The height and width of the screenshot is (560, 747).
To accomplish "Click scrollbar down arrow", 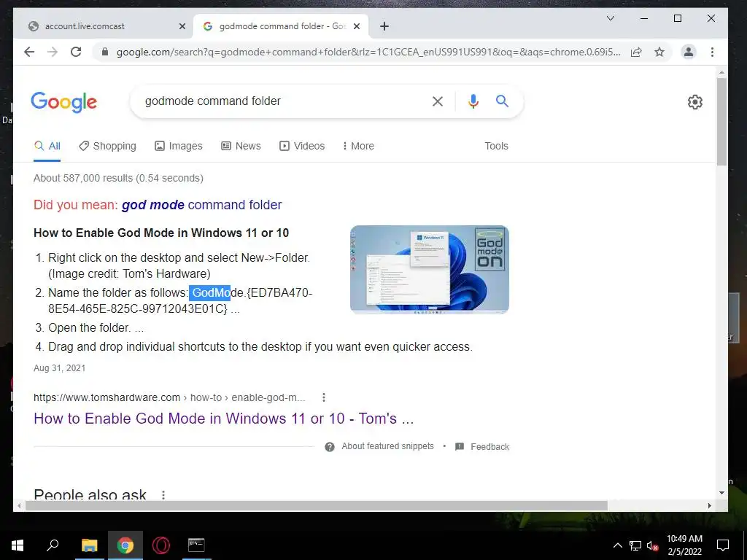I will 721,492.
